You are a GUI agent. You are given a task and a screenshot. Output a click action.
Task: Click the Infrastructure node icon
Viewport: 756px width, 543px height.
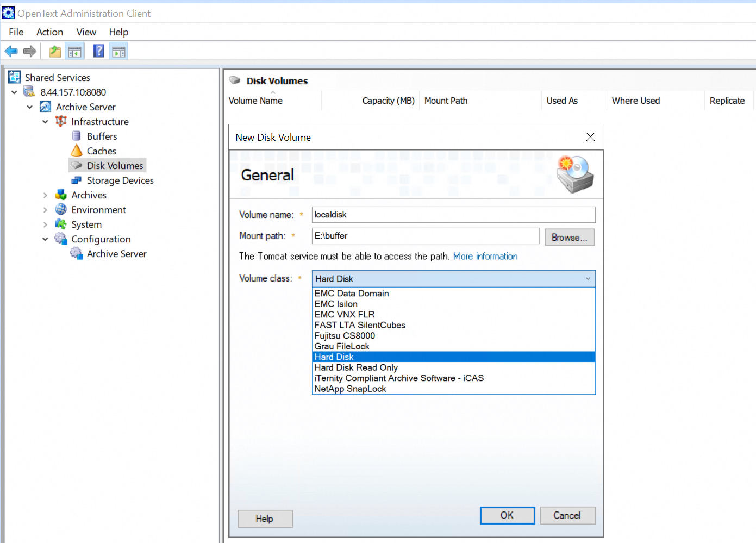pyautogui.click(x=61, y=121)
